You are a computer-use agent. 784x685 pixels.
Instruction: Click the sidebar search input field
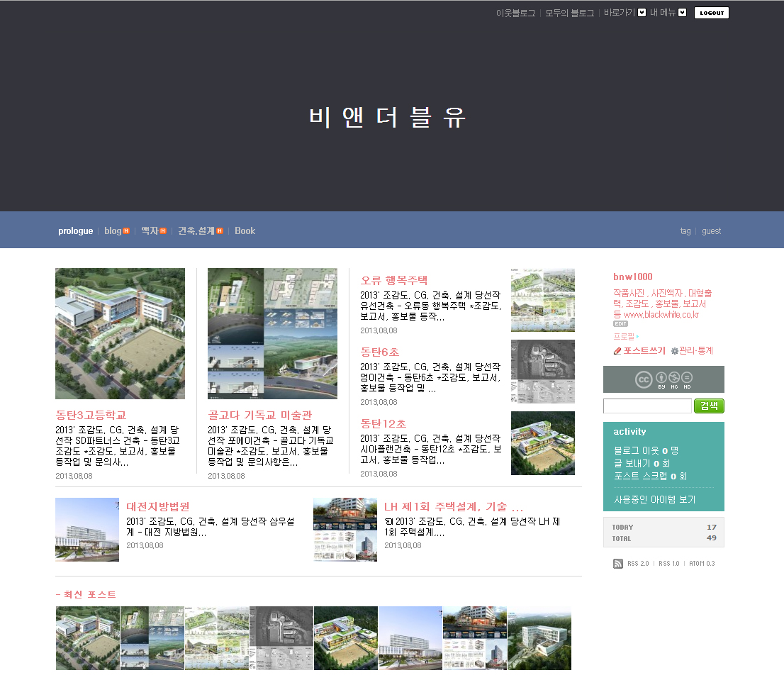click(646, 406)
